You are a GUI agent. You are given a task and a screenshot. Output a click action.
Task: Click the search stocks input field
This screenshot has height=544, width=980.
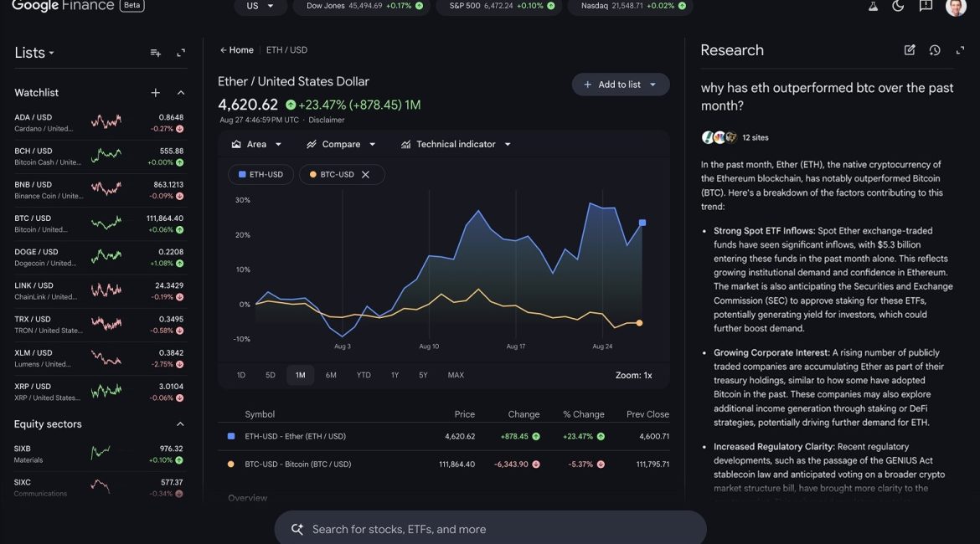(x=491, y=529)
